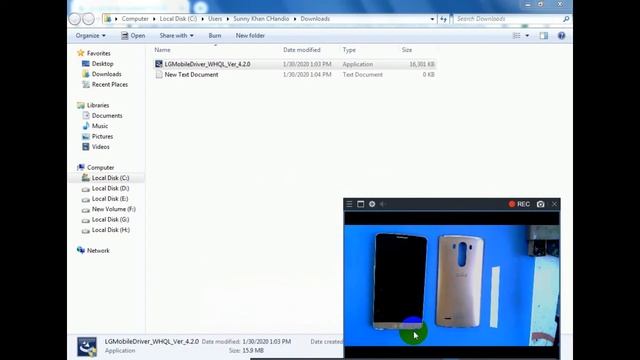Click the camera preview showing LG phone
The image size is (640, 360).
pyautogui.click(x=452, y=286)
